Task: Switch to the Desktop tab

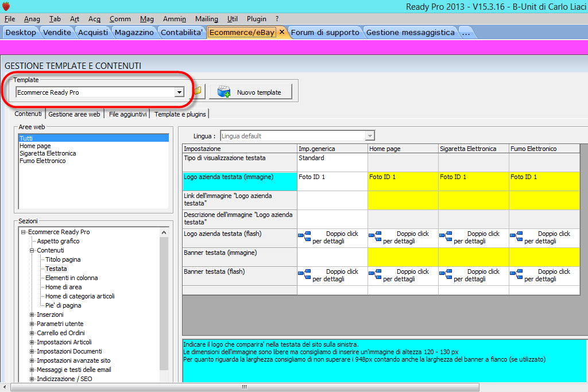Action: coord(21,33)
